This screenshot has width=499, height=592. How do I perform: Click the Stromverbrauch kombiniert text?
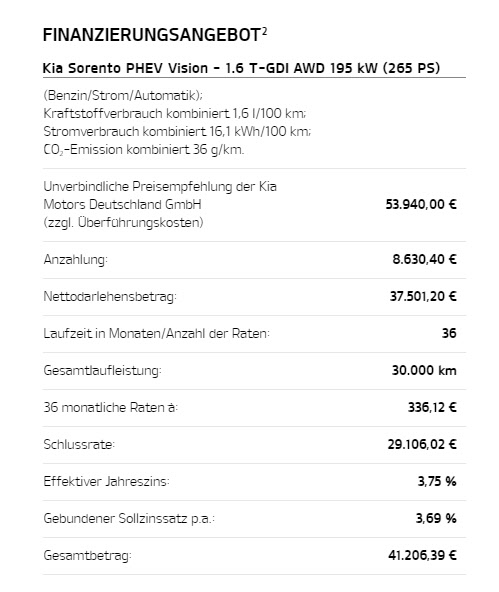(177, 131)
